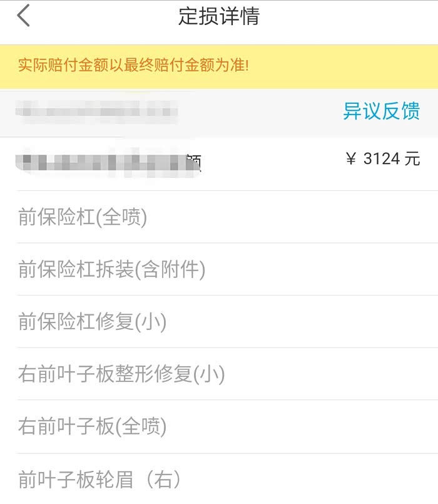
Task: Tap the back arrow icon
Action: pos(24,16)
